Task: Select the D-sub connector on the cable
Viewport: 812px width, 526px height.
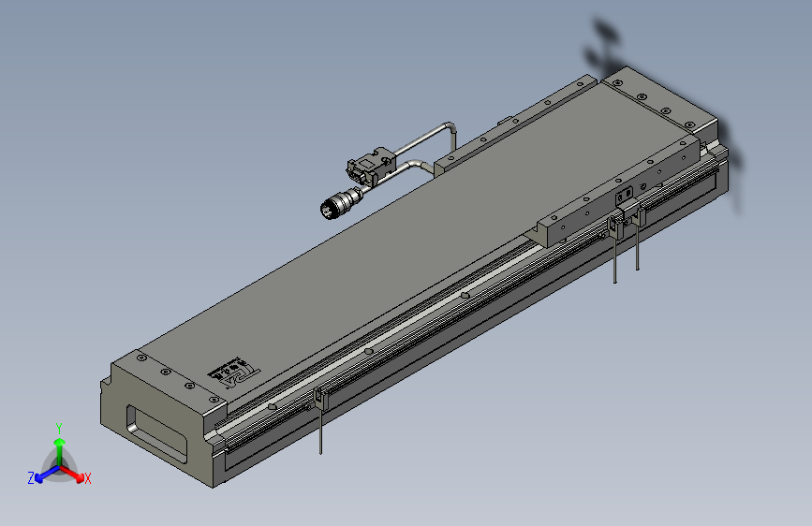Action: pos(371,165)
